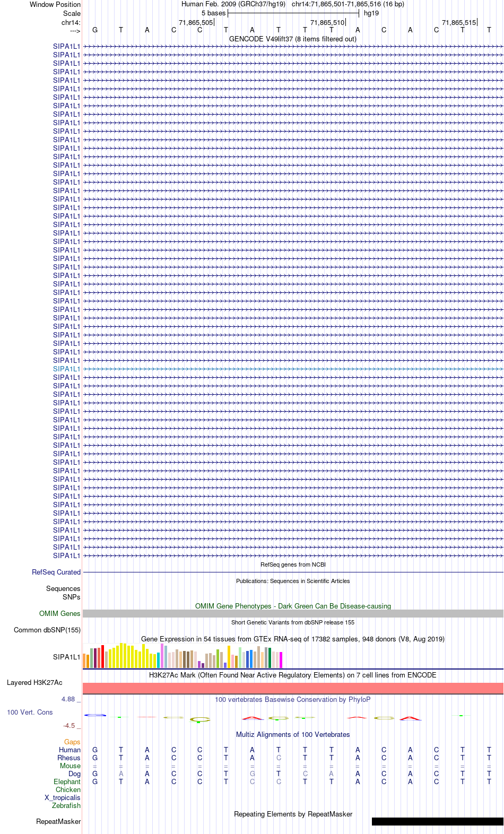
Task: Click the Layered H3K27Ac label
Action: point(34,682)
